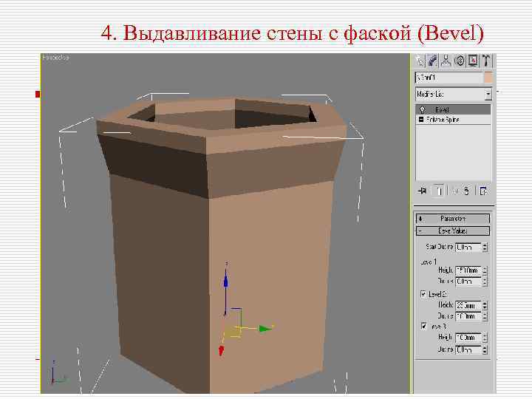Select the Bevel modifier in stack
The width and height of the screenshot is (532, 399).
tap(453, 109)
